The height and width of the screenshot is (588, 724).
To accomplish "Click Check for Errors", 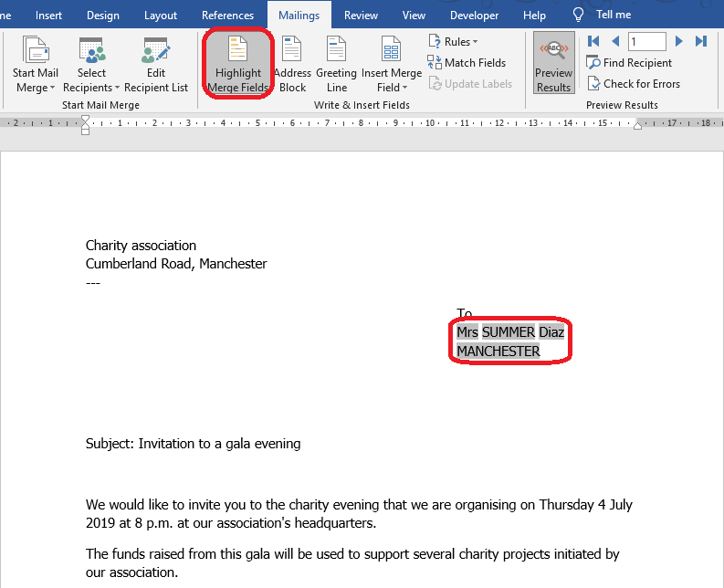I will tap(634, 84).
